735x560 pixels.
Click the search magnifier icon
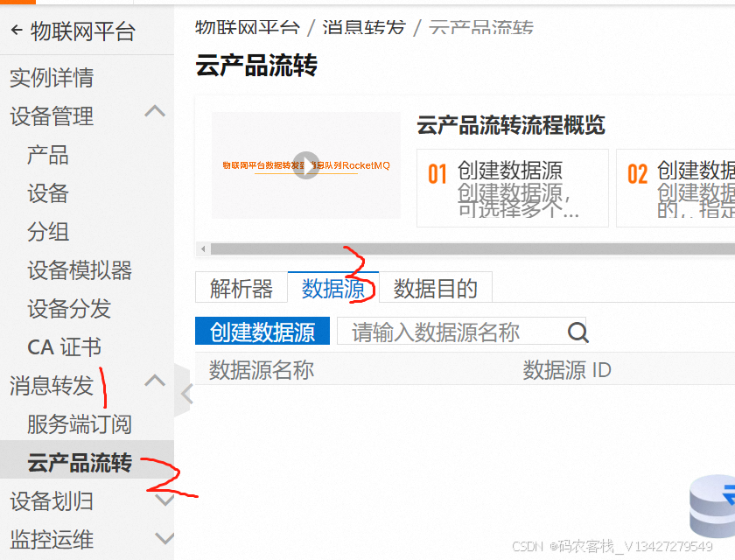pos(577,332)
